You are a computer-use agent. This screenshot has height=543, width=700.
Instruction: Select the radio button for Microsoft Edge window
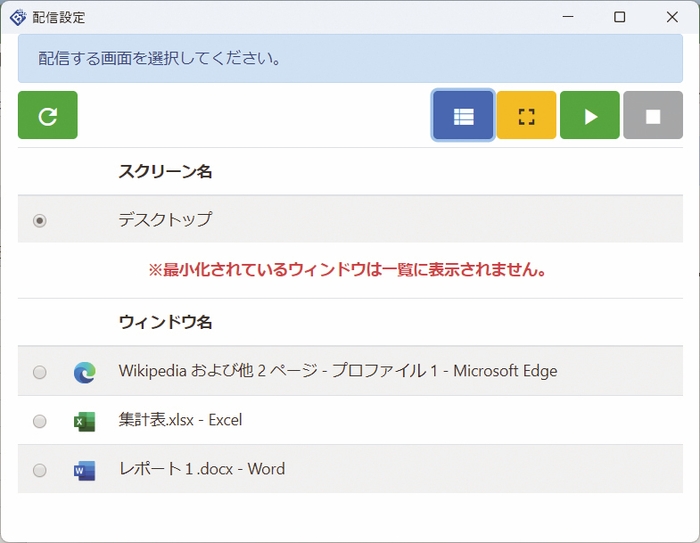tap(40, 372)
